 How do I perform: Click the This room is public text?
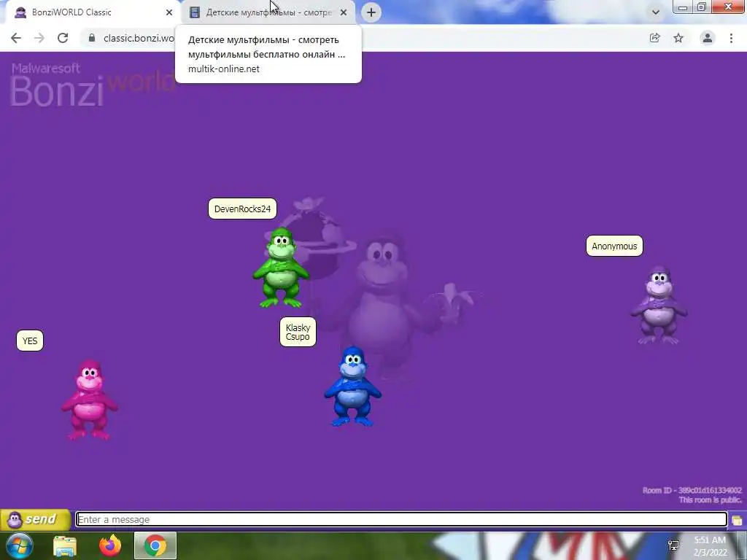coord(711,500)
